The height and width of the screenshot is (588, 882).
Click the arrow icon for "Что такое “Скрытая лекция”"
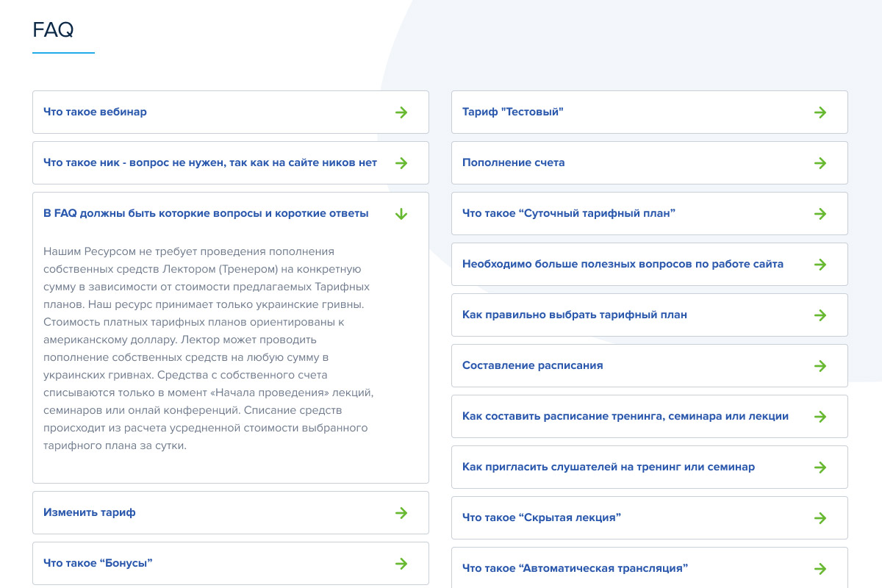click(x=820, y=518)
